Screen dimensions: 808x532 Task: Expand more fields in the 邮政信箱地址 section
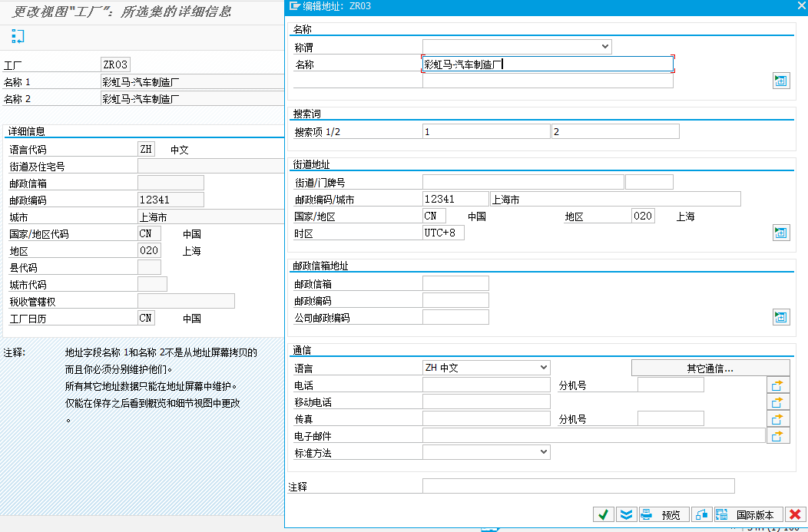pos(780,317)
